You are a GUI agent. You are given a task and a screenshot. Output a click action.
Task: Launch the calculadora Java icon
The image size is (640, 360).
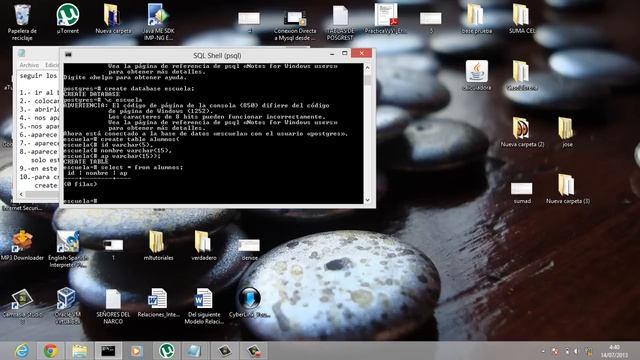tap(477, 75)
